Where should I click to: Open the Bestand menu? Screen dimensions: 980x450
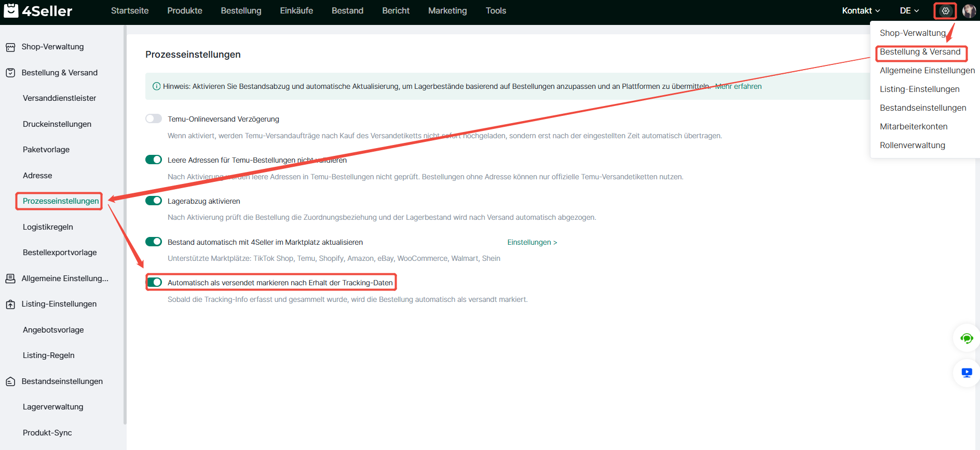347,10
